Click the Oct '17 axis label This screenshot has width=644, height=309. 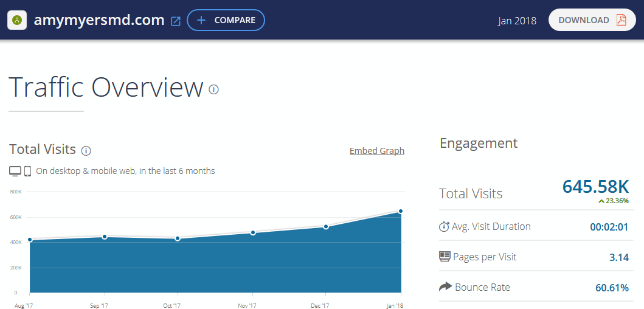(171, 305)
